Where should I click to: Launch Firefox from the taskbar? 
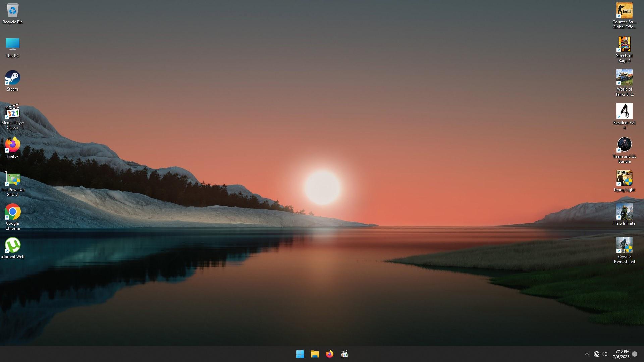click(x=329, y=354)
